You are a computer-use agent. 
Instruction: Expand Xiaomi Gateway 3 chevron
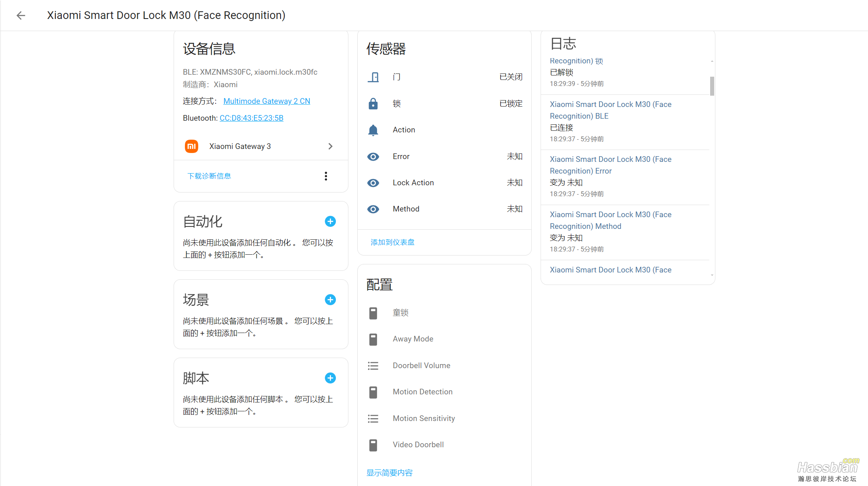[330, 146]
